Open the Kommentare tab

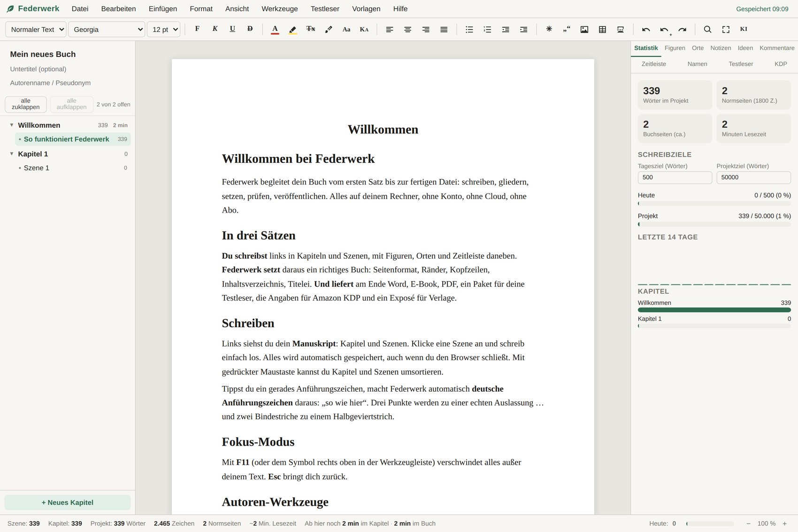pos(777,48)
